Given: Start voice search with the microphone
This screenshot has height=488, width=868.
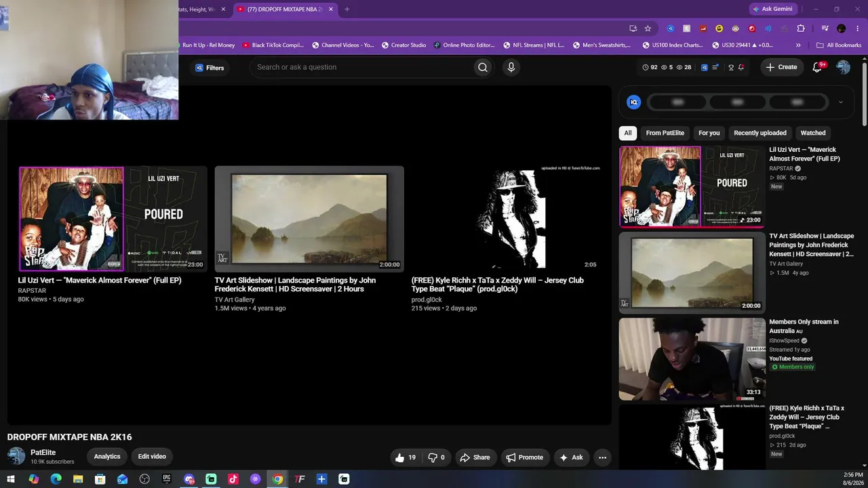Looking at the screenshot, I should (x=511, y=67).
